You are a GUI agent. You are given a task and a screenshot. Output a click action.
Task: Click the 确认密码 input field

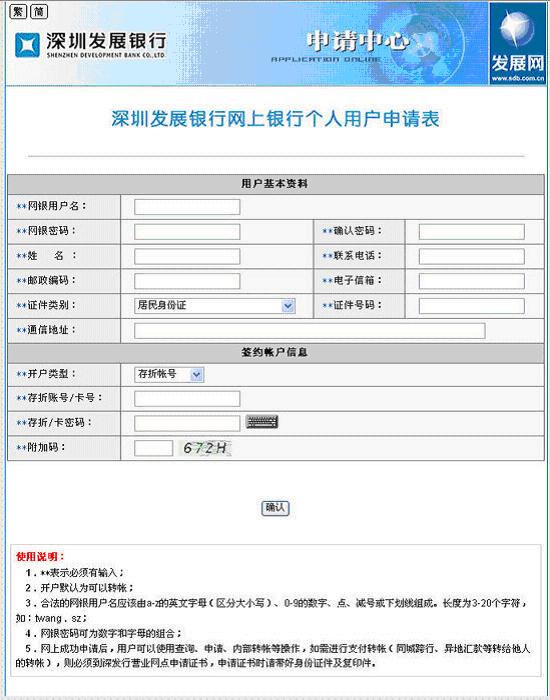[x=471, y=232]
